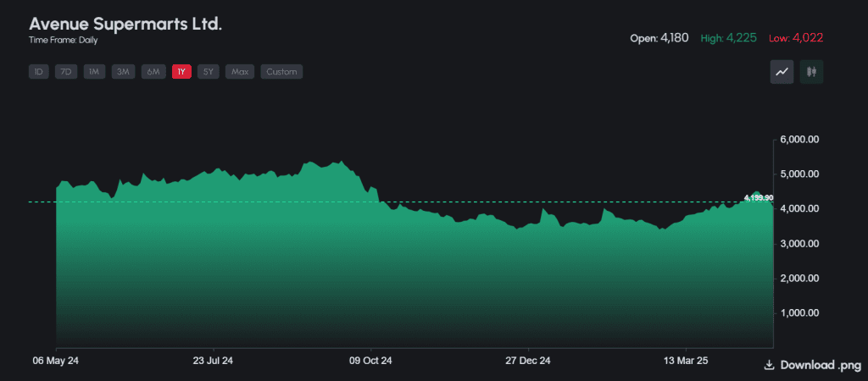The width and height of the screenshot is (868, 381).
Task: Click the Time Frame: Daily label
Action: (63, 41)
